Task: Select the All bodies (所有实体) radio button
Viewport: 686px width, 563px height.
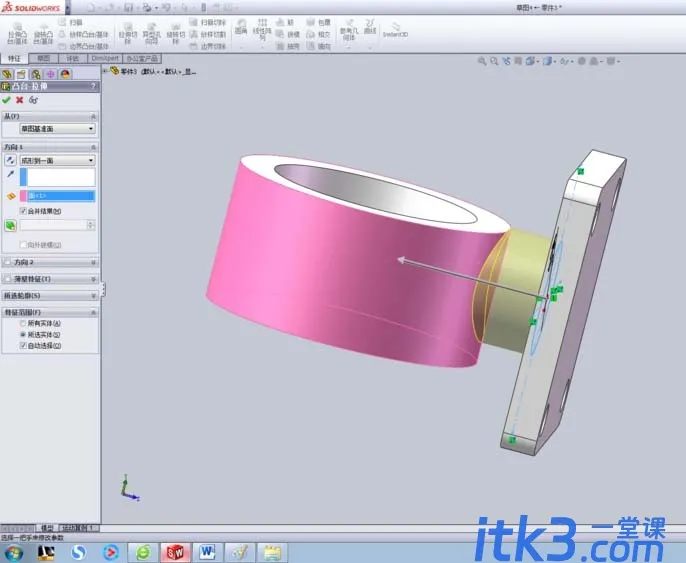Action: pyautogui.click(x=23, y=323)
